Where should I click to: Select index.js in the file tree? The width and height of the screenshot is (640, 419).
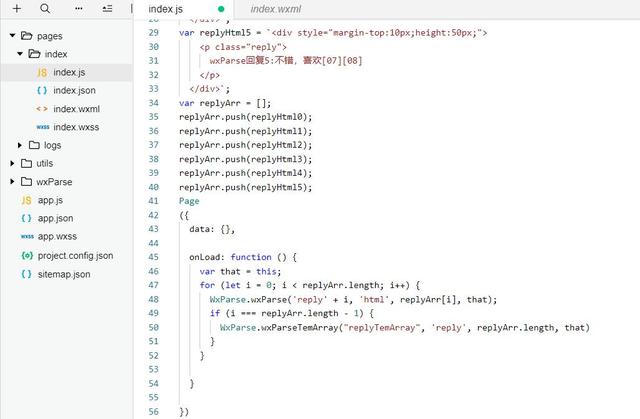pos(69,72)
